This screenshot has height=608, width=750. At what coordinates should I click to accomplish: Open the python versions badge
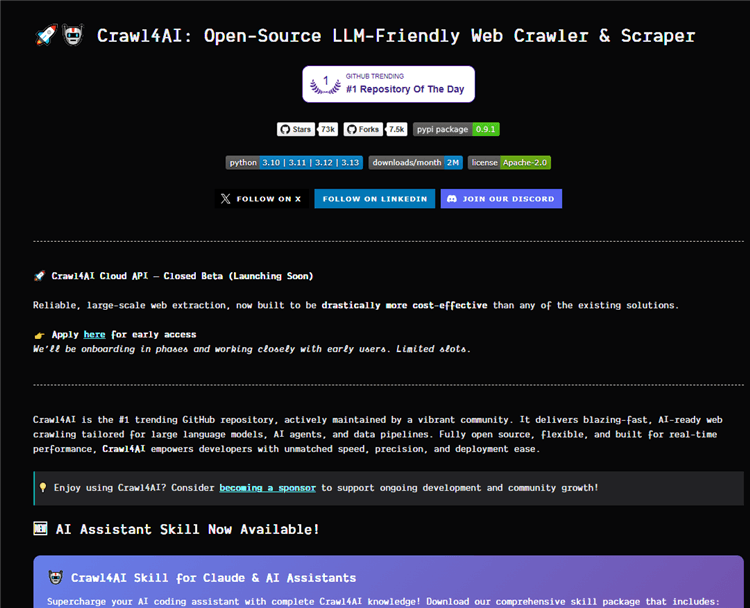pyautogui.click(x=294, y=163)
